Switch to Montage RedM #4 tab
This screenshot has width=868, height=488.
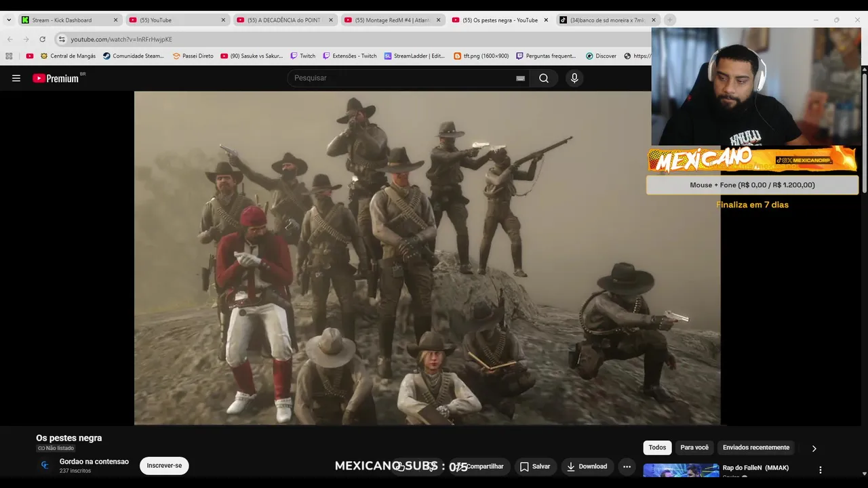(391, 20)
